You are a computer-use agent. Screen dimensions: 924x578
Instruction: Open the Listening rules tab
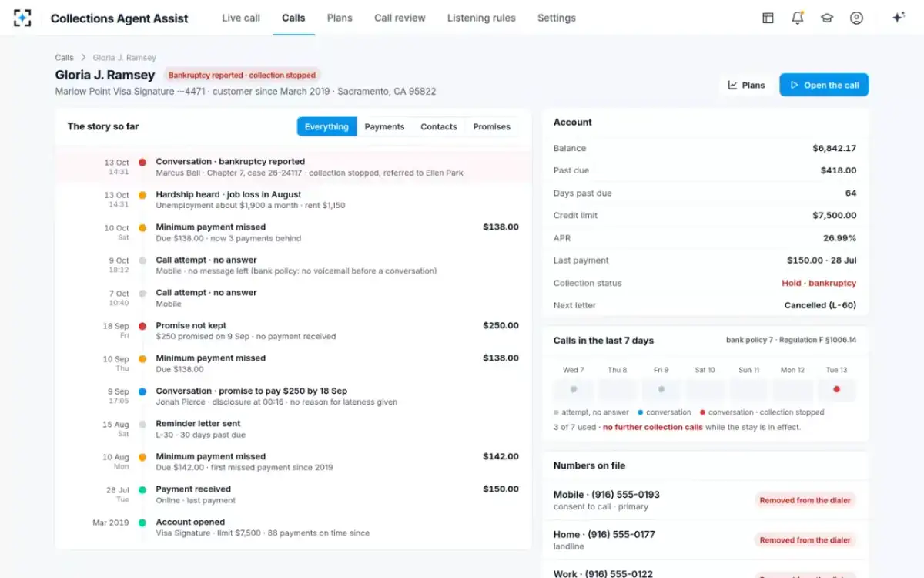pyautogui.click(x=481, y=18)
